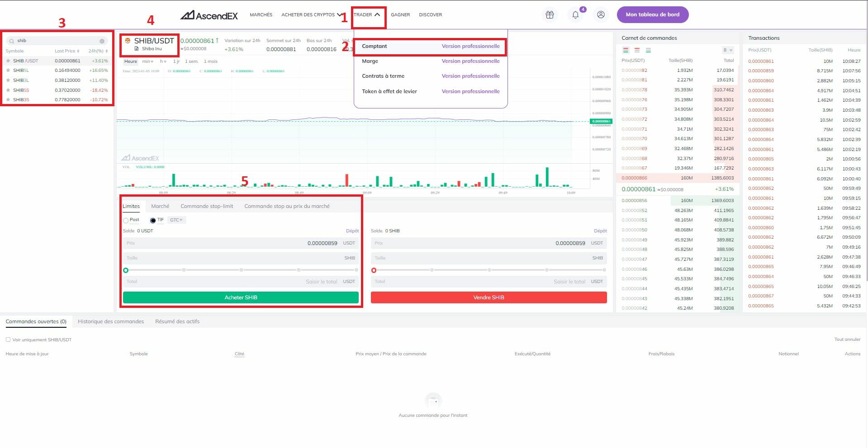
Task: Open Commandes ouvertes tab
Action: (x=36, y=321)
